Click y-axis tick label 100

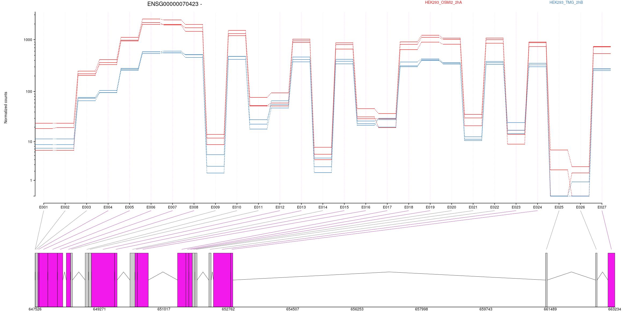coord(29,92)
